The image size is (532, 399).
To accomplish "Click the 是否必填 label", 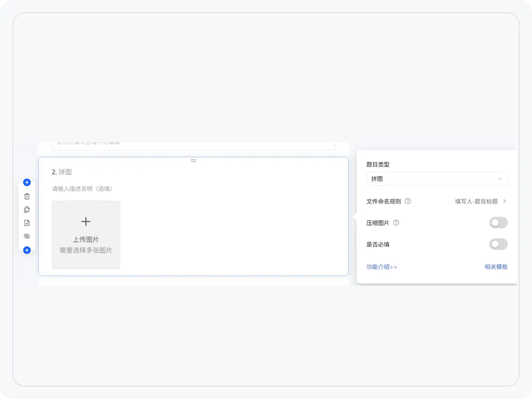I will click(x=378, y=245).
